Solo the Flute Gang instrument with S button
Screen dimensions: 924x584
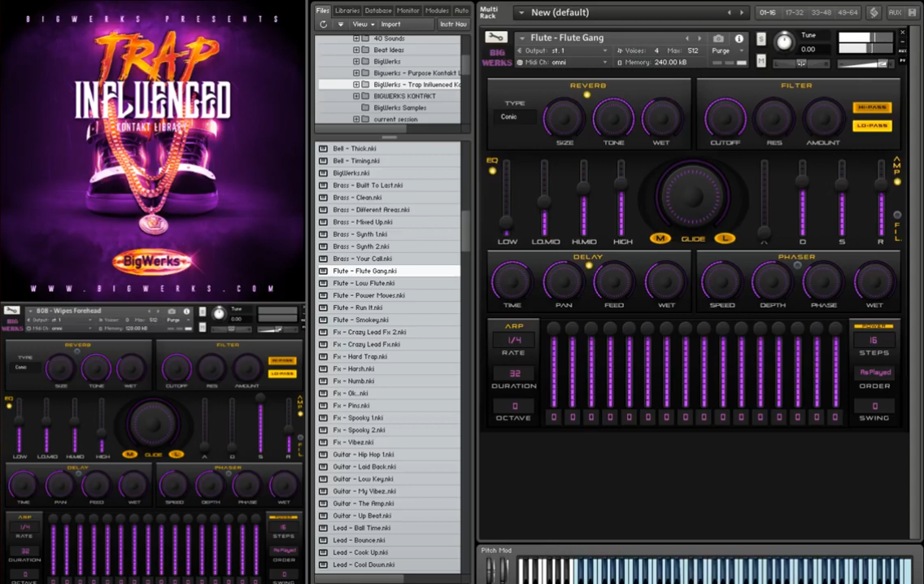761,39
